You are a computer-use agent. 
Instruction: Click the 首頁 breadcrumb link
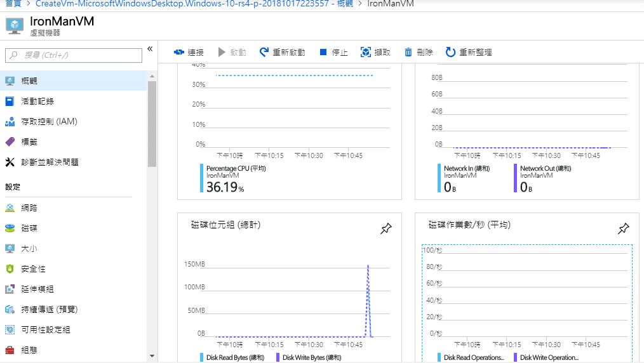pos(13,4)
